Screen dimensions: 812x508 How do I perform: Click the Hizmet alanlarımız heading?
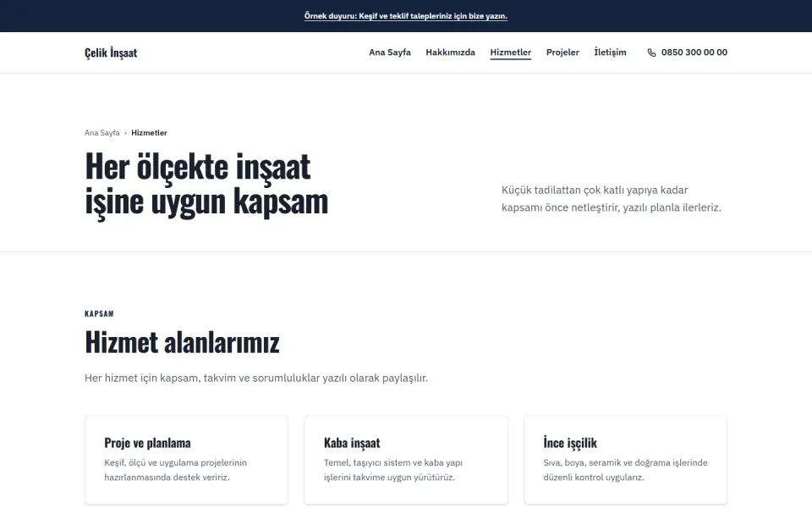point(182,342)
